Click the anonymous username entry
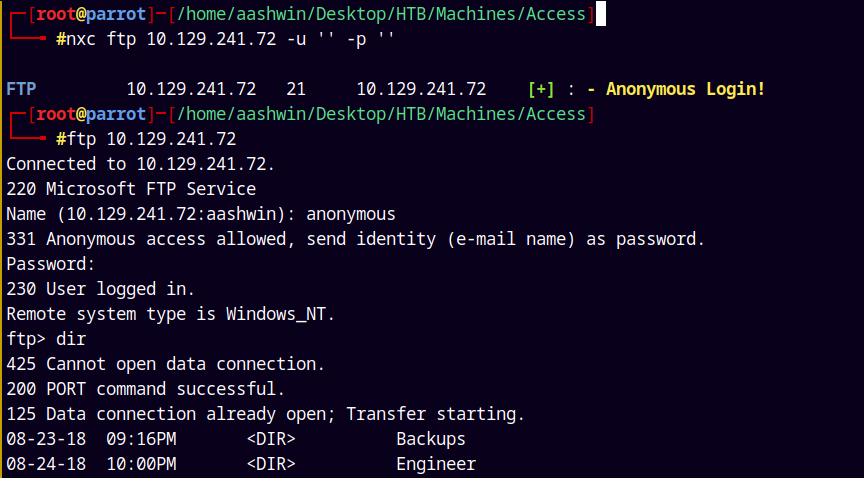The height and width of the screenshot is (478, 864). pos(350,214)
